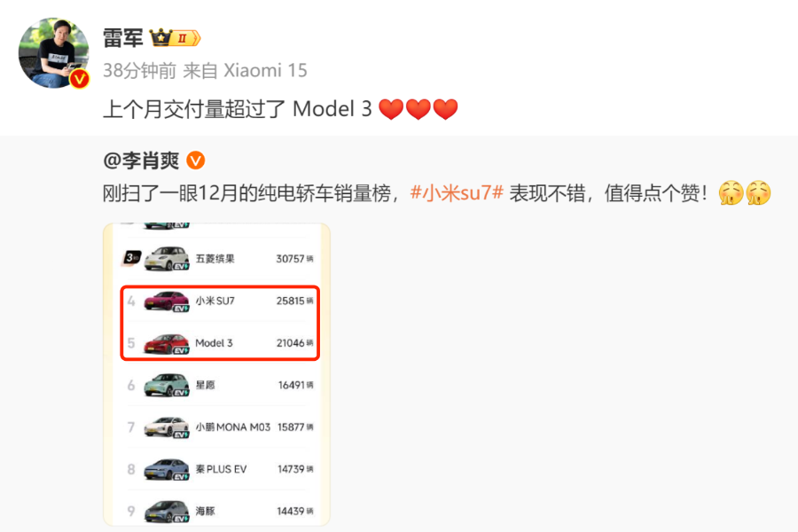
Task: Click the 五菱缤果 car image in list
Action: [167, 259]
